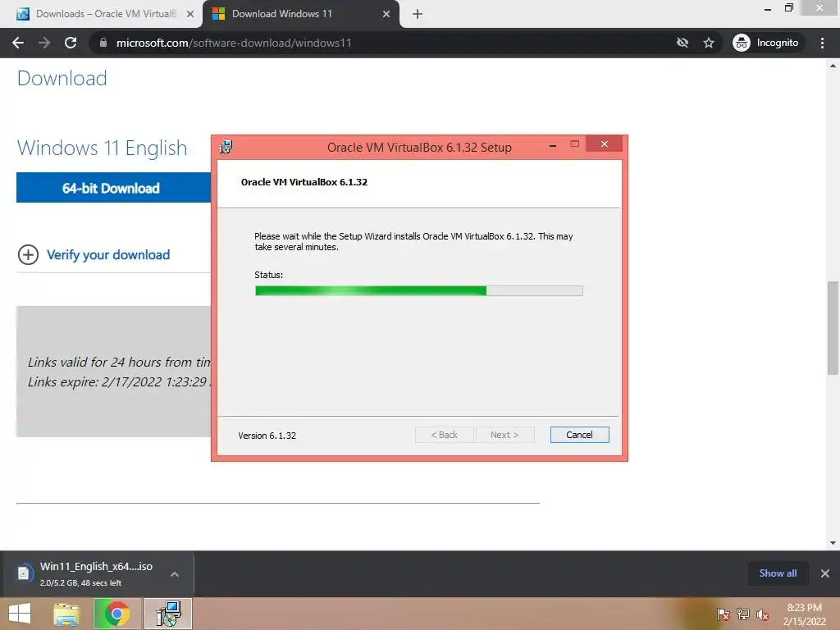The width and height of the screenshot is (840, 630).
Task: Click the page vertical scrollbar thumb
Action: pyautogui.click(x=833, y=328)
